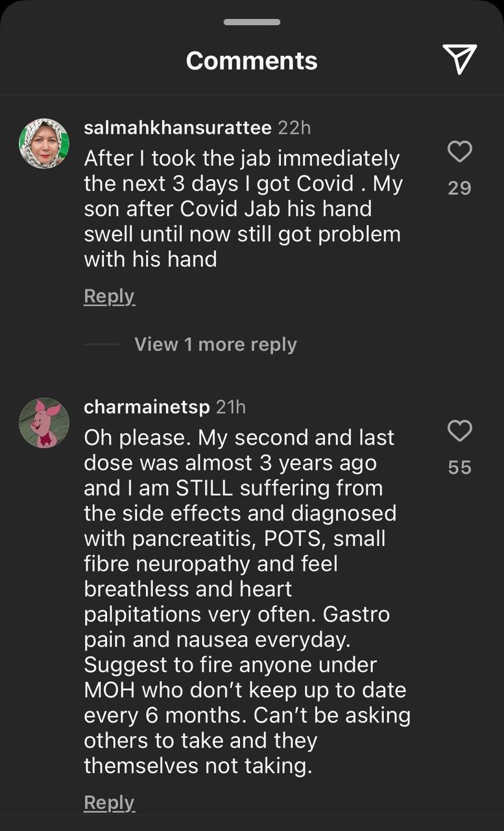Open the salmahkhansurattee username link
504x831 pixels.
(x=178, y=128)
